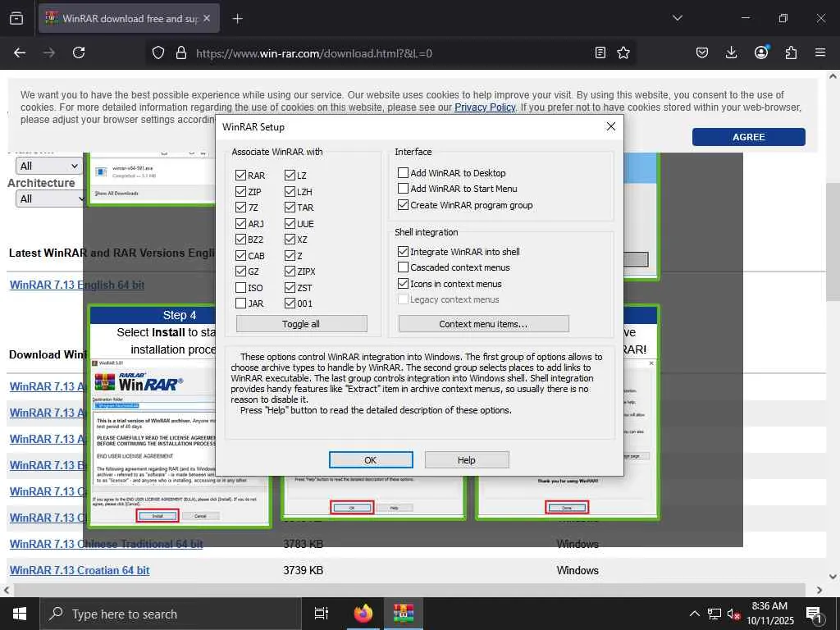Open Pocket save icon in toolbar
Image resolution: width=840 pixels, height=630 pixels.
702,52
